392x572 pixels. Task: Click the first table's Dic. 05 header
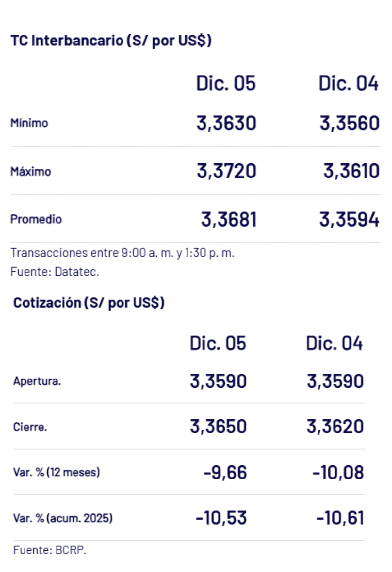point(226,83)
